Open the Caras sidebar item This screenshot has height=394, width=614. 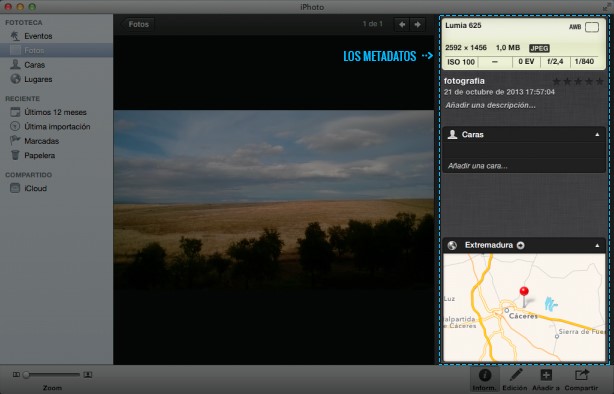[x=56, y=65]
